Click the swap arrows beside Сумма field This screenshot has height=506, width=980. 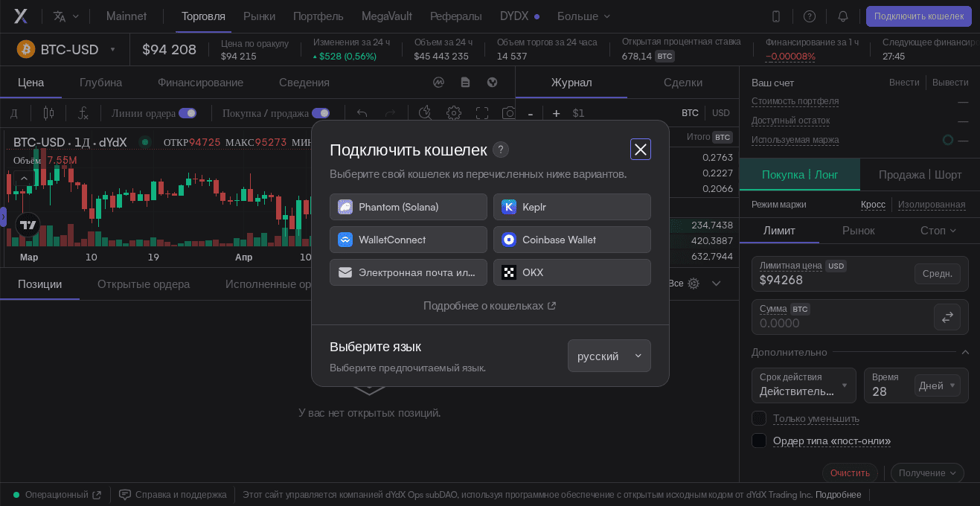click(x=947, y=317)
